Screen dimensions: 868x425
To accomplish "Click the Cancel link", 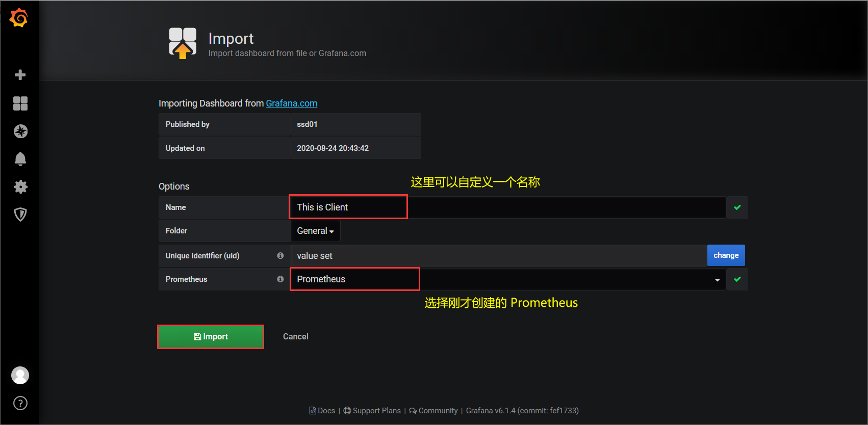I will (296, 337).
